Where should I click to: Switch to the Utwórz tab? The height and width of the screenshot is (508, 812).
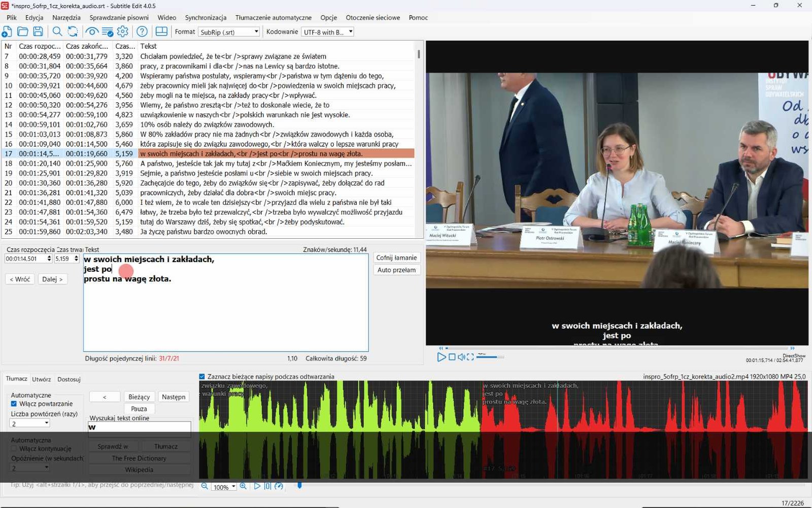(x=41, y=379)
